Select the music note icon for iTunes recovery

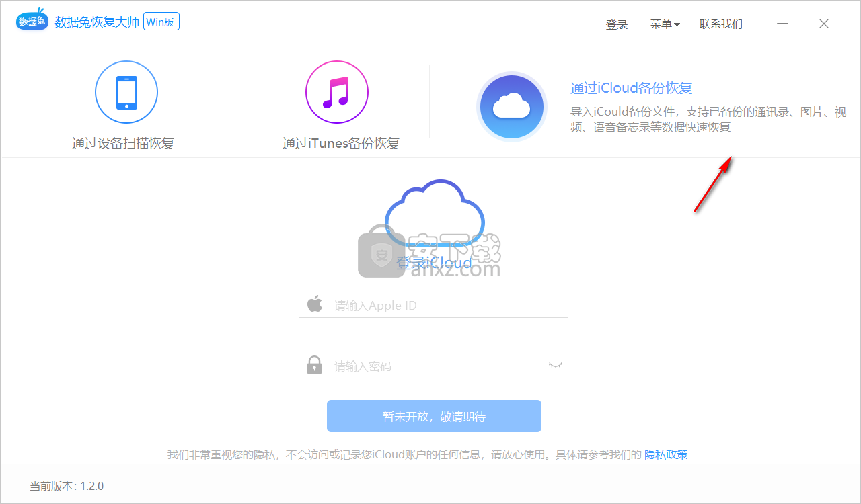pos(336,92)
